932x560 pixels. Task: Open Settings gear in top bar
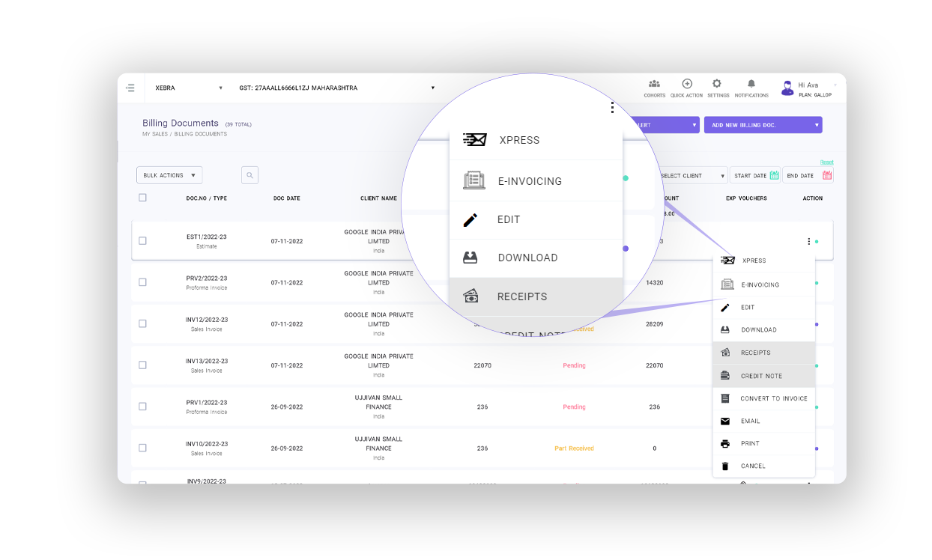click(x=717, y=85)
